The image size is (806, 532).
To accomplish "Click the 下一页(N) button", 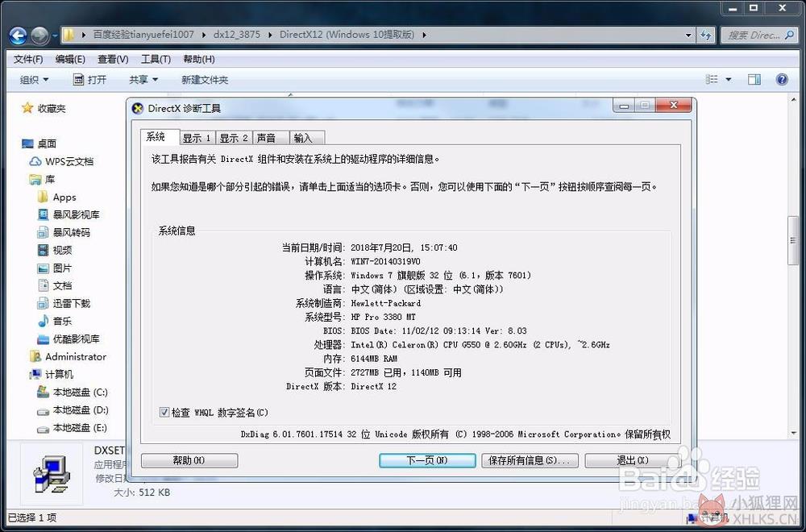I will (x=427, y=460).
